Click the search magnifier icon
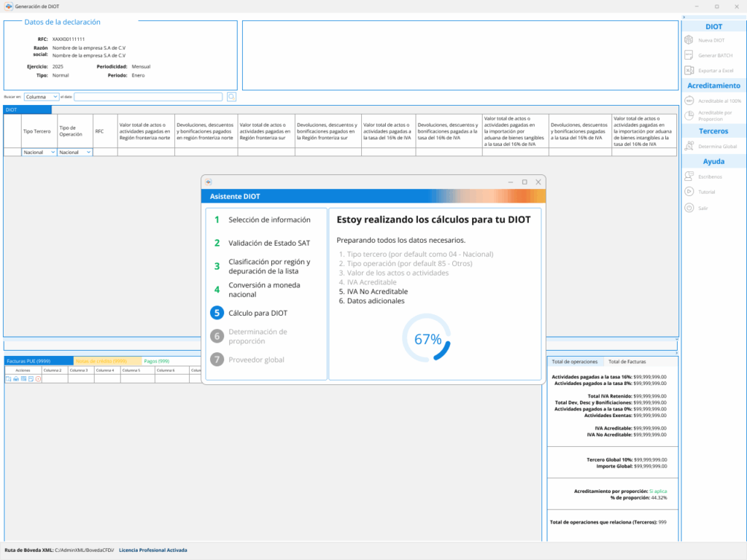 coord(231,96)
